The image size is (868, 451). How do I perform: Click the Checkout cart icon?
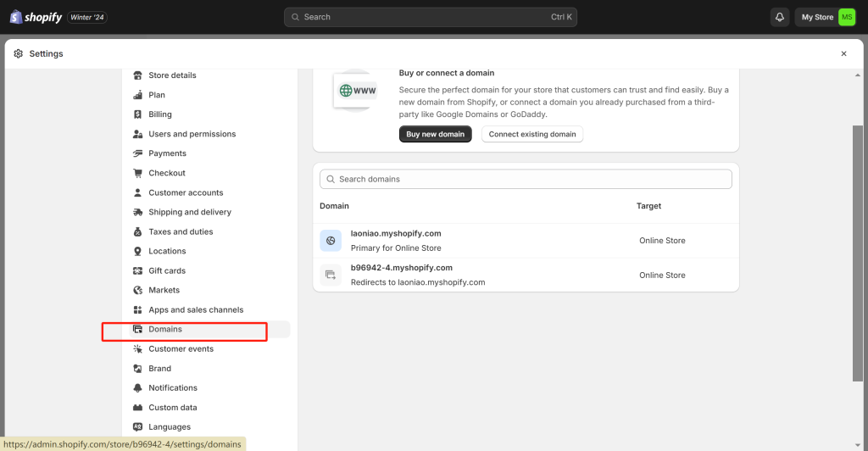coord(138,173)
